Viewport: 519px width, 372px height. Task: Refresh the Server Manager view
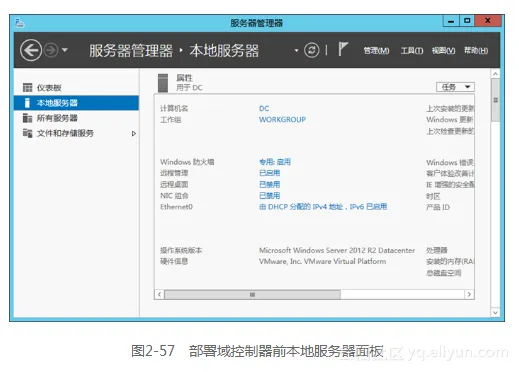pyautogui.click(x=311, y=51)
